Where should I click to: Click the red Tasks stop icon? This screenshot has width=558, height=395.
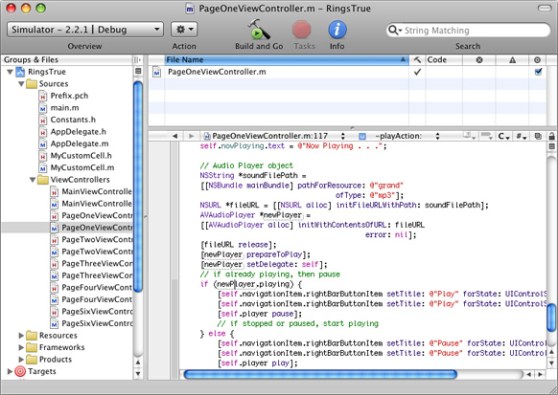click(x=302, y=30)
